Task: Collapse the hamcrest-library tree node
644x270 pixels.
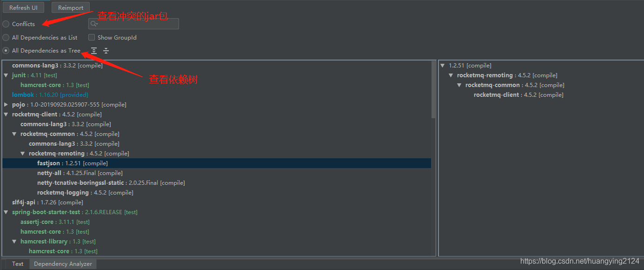Action: click(x=13, y=241)
